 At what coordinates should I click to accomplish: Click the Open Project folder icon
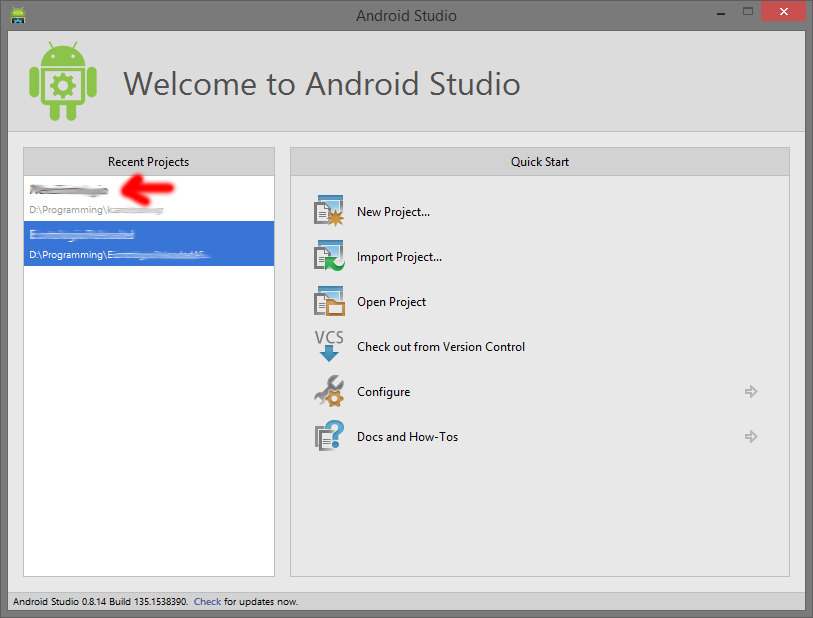[329, 301]
